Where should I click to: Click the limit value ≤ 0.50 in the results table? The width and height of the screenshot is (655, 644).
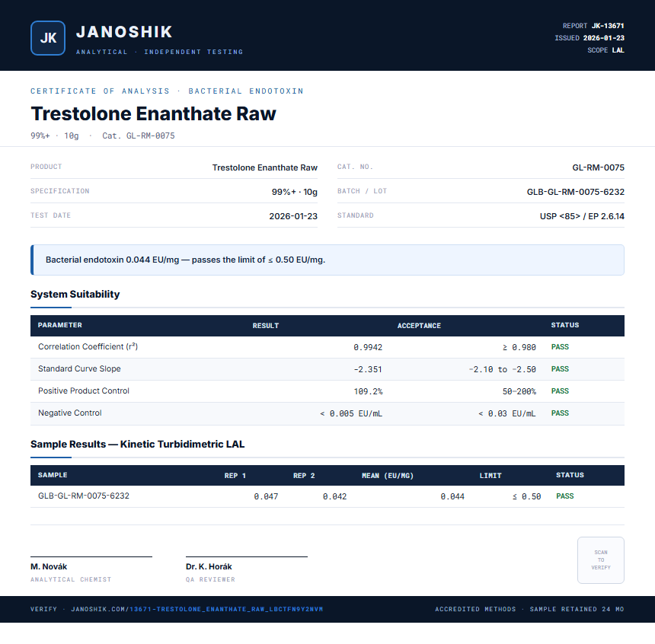point(526,496)
